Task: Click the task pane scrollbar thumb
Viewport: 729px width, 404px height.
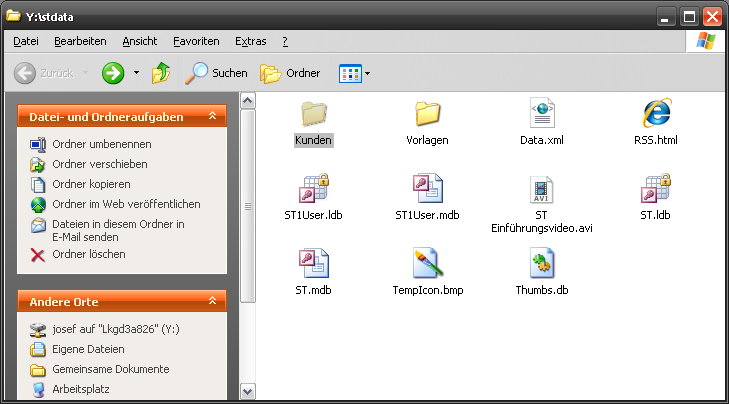Action: point(248,206)
